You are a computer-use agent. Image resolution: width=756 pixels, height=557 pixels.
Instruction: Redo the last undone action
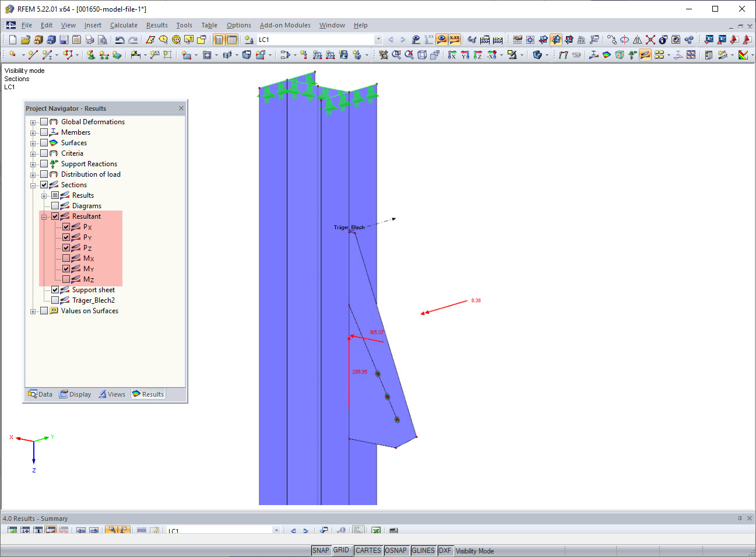pos(133,40)
